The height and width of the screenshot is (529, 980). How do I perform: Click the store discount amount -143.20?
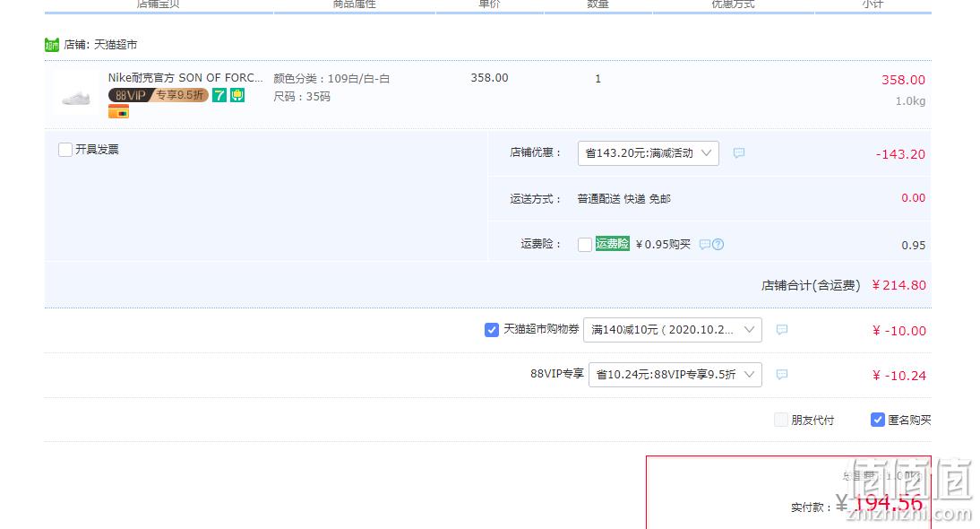click(x=900, y=154)
